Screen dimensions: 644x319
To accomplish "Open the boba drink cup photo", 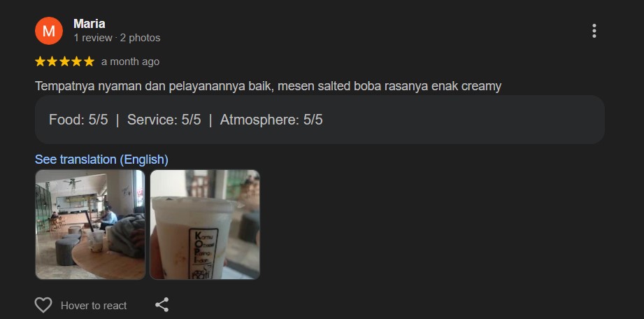I will pyautogui.click(x=205, y=225).
